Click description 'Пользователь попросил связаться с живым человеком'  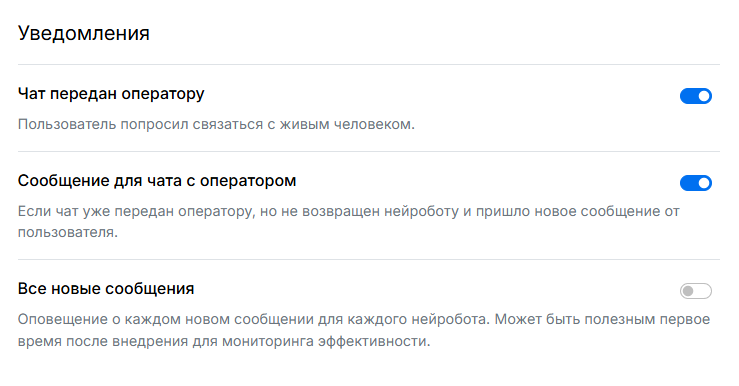[216, 124]
